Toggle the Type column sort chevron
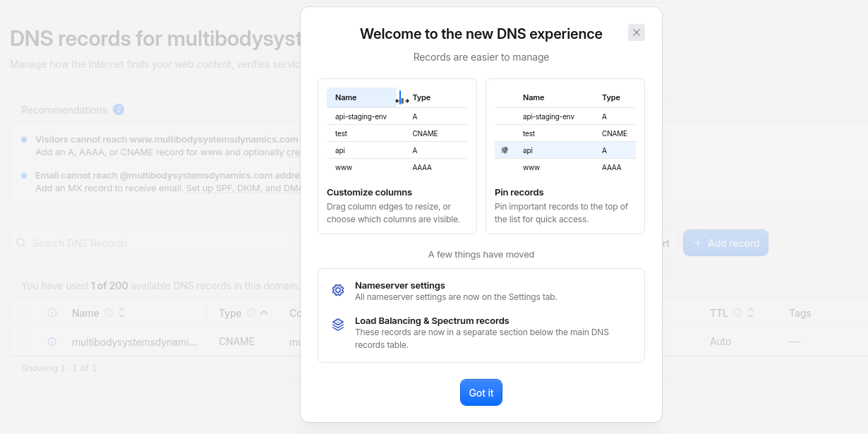Image resolution: width=868 pixels, height=434 pixels. 264,313
